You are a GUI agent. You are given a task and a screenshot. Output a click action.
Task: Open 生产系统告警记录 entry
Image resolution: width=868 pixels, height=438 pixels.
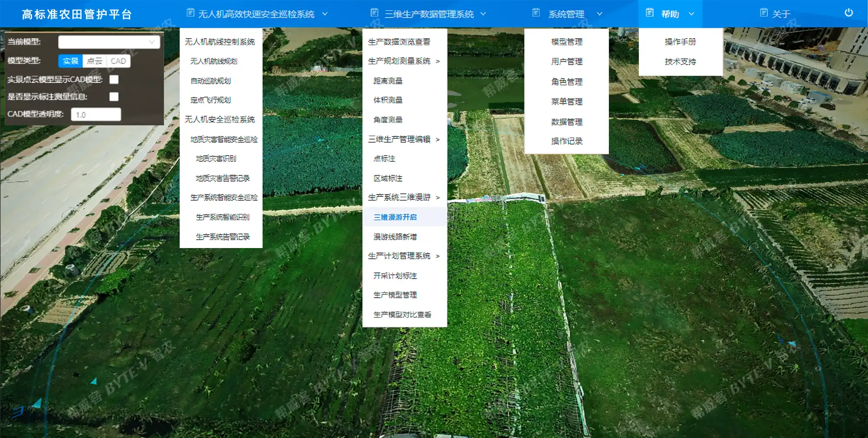[x=223, y=237]
